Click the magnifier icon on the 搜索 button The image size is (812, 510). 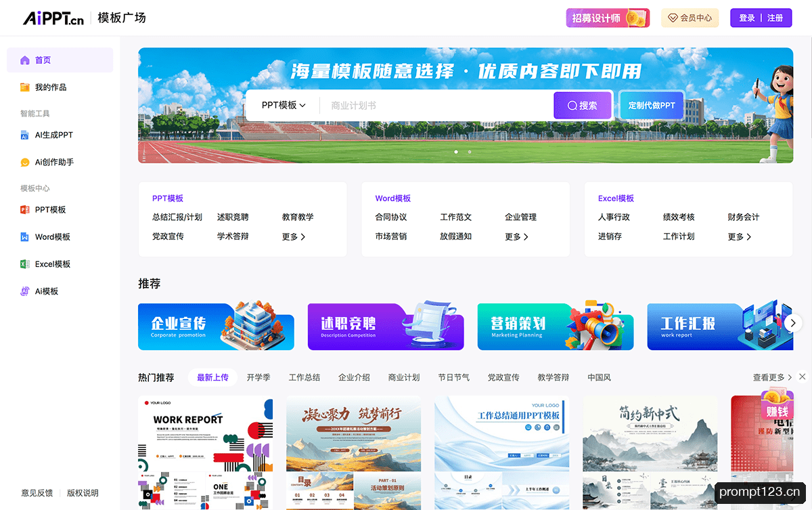[572, 106]
